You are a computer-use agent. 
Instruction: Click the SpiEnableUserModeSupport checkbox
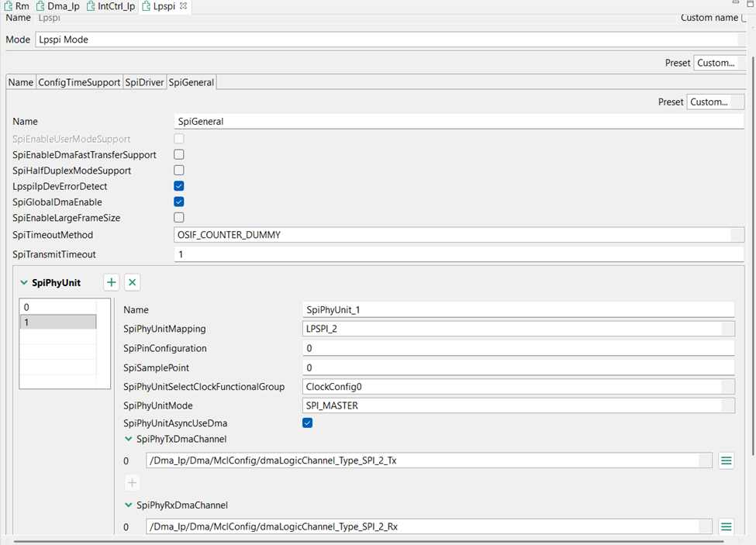click(x=179, y=139)
